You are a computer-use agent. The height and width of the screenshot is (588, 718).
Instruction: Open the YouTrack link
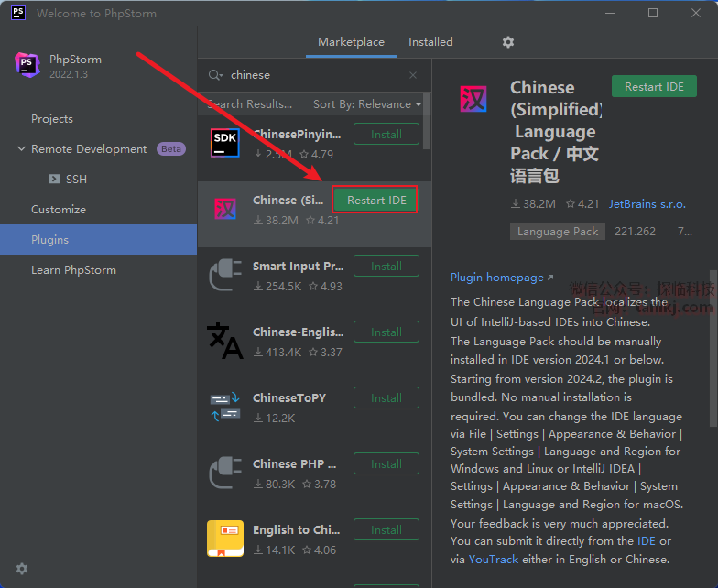click(x=493, y=559)
